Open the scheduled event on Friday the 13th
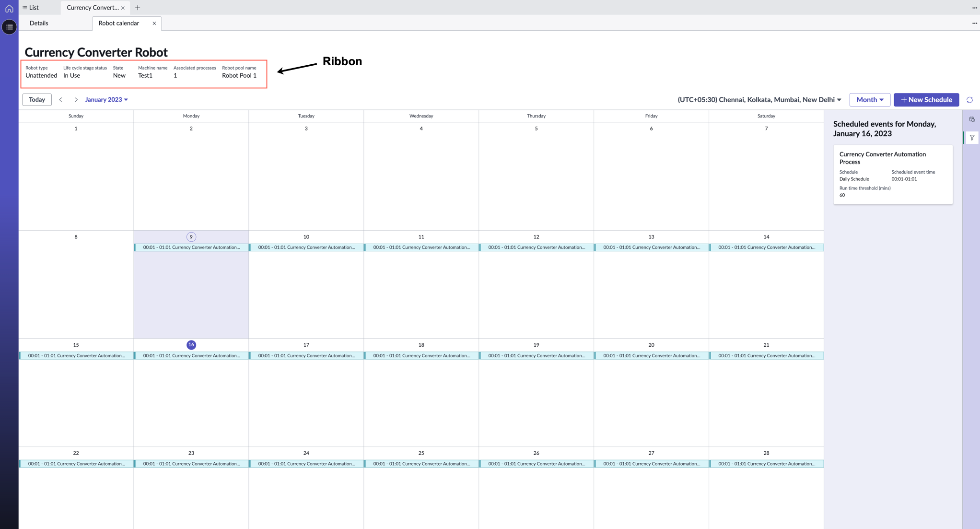Image resolution: width=980 pixels, height=529 pixels. 652,247
